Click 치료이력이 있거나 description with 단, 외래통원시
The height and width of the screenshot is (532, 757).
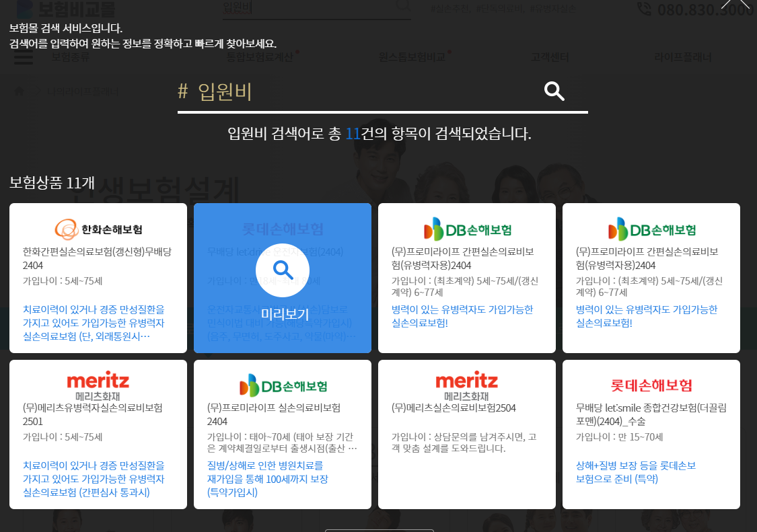coord(94,322)
